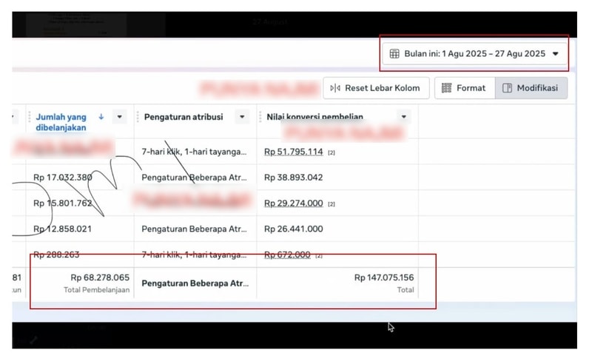Open the "Bulan ini" date range picker
Screen dimensions: 592x364
[474, 54]
